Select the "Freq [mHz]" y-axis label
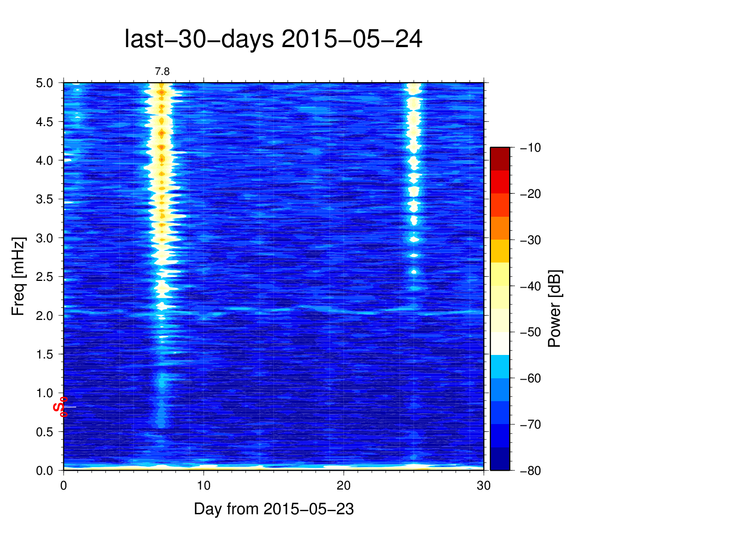 pyautogui.click(x=18, y=276)
